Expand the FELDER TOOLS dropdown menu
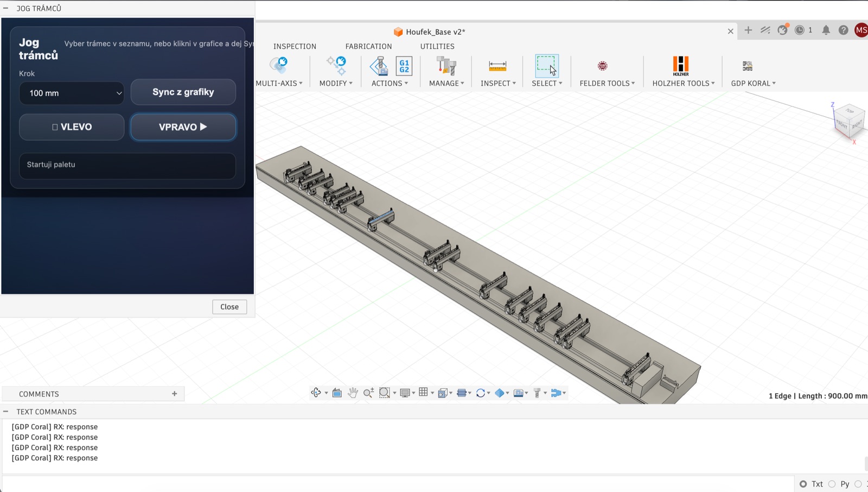This screenshot has width=868, height=492. pyautogui.click(x=607, y=83)
